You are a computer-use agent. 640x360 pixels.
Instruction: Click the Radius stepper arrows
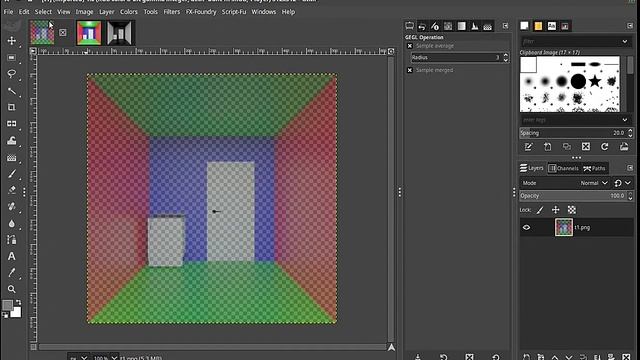506,58
